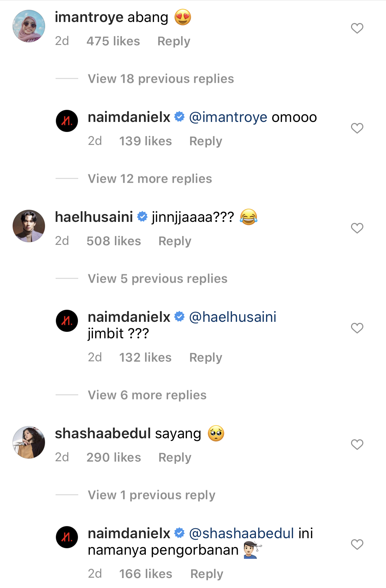Heart the "ini namanya pengorbanan" reply
This screenshot has height=588, width=386.
click(x=357, y=544)
